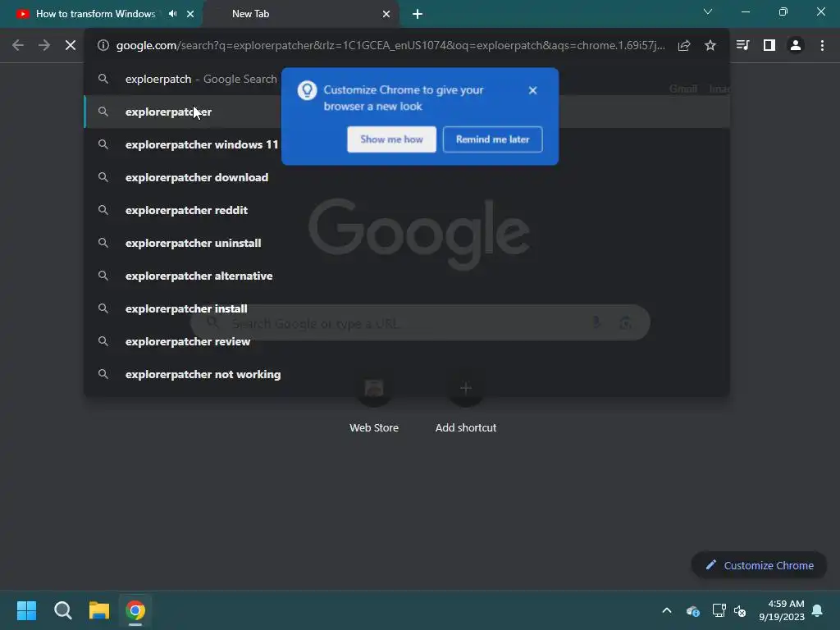Choose explorerpatcher download suggestion
The image size is (840, 630).
click(x=407, y=177)
